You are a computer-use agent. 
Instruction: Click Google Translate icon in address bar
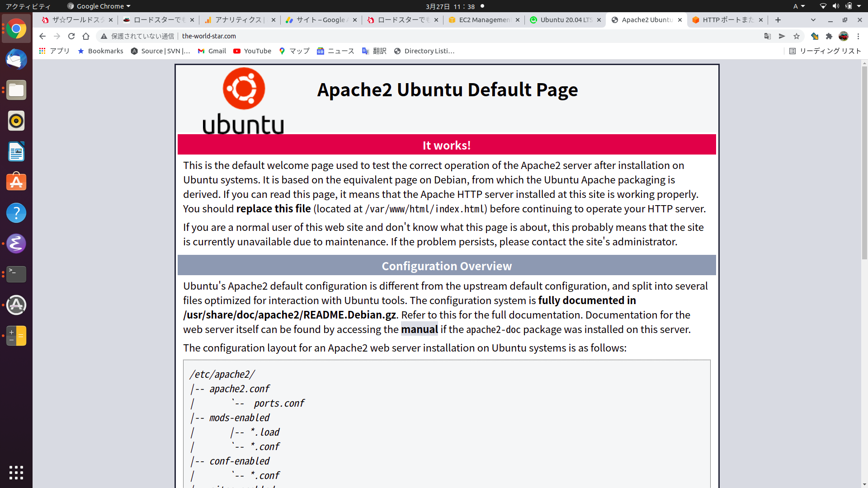[768, 36]
